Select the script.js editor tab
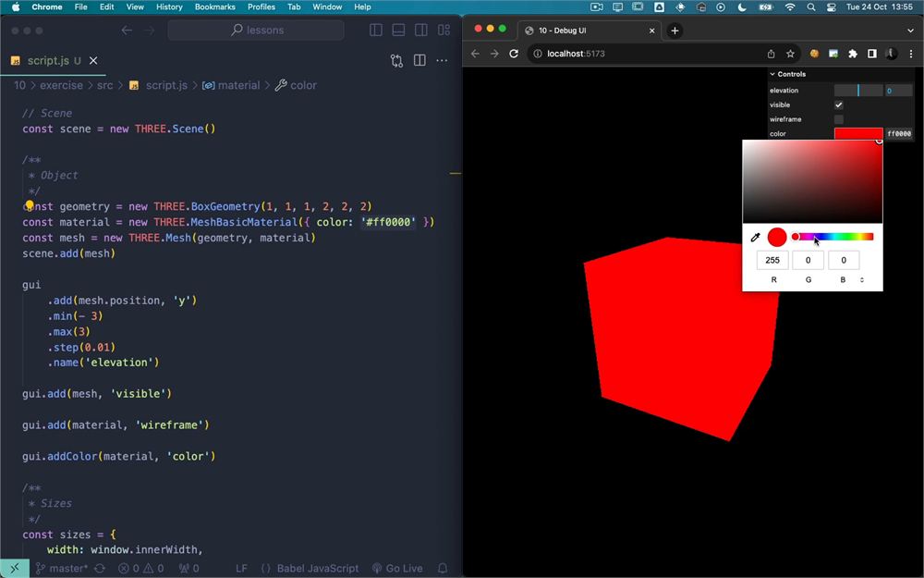 tap(55, 60)
